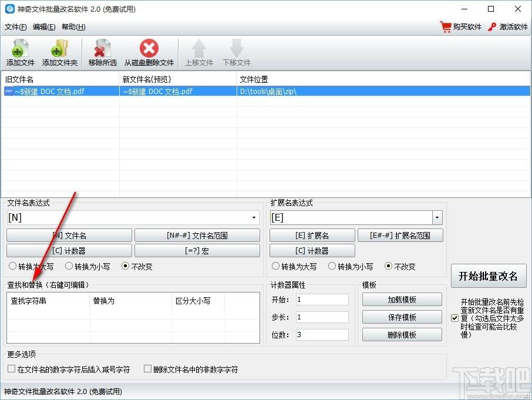Open the Help (帮助) menu

click(x=73, y=27)
